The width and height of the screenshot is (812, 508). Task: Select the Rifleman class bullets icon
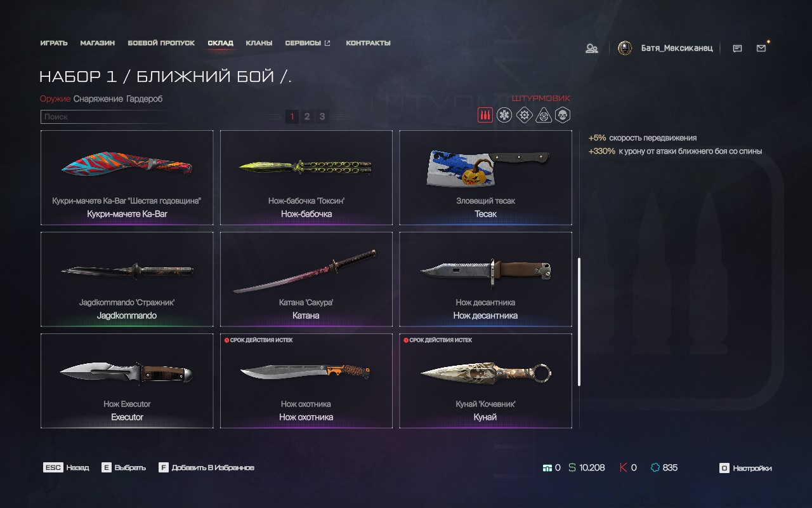(x=485, y=115)
